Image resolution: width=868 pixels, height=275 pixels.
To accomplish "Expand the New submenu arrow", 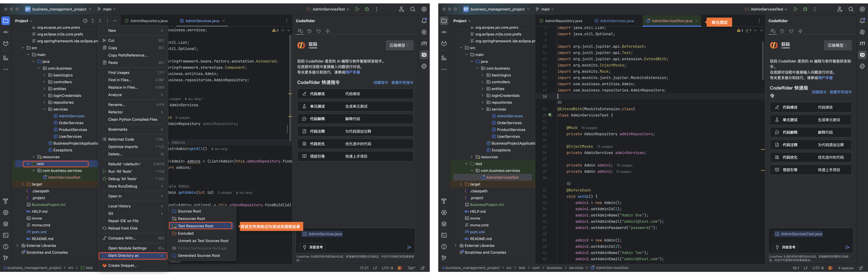I will point(162,31).
